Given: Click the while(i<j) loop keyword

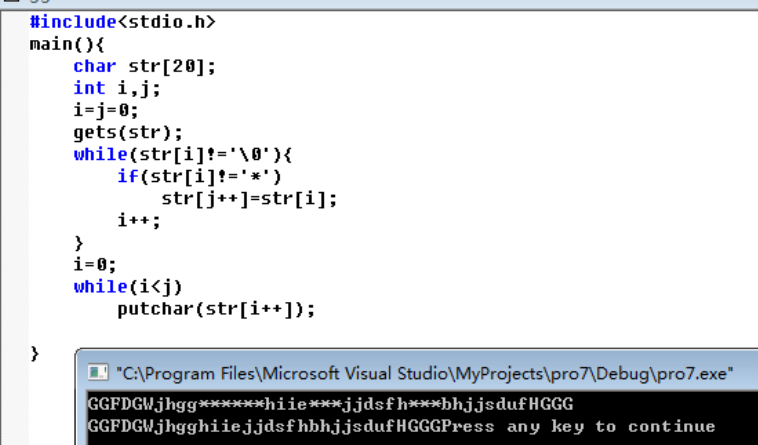Looking at the screenshot, I should pos(101,287).
